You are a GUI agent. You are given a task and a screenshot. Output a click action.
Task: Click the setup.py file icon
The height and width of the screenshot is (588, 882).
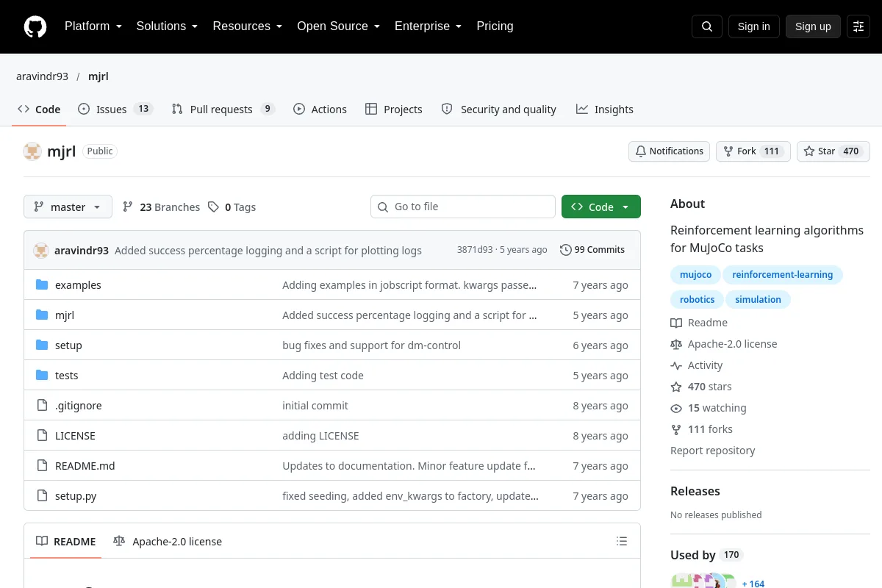[42, 496]
